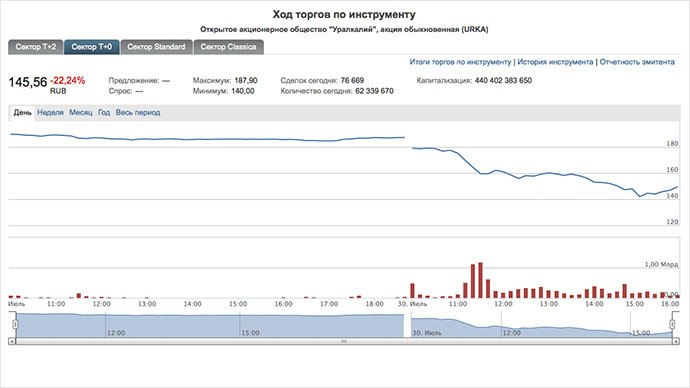Click the -22,24% change value
The width and height of the screenshot is (690, 388).
67,81
